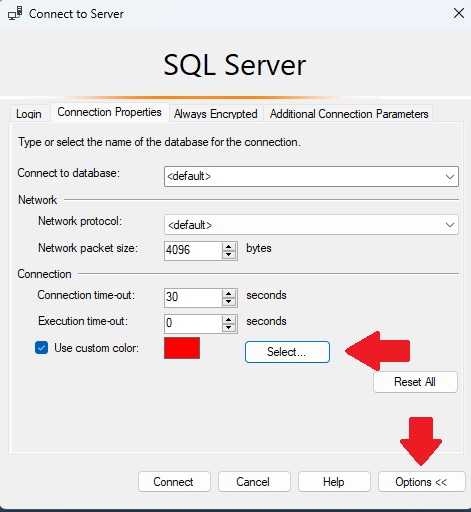Decrease the network packet size value
Screen dimensions: 471x512
229,255
